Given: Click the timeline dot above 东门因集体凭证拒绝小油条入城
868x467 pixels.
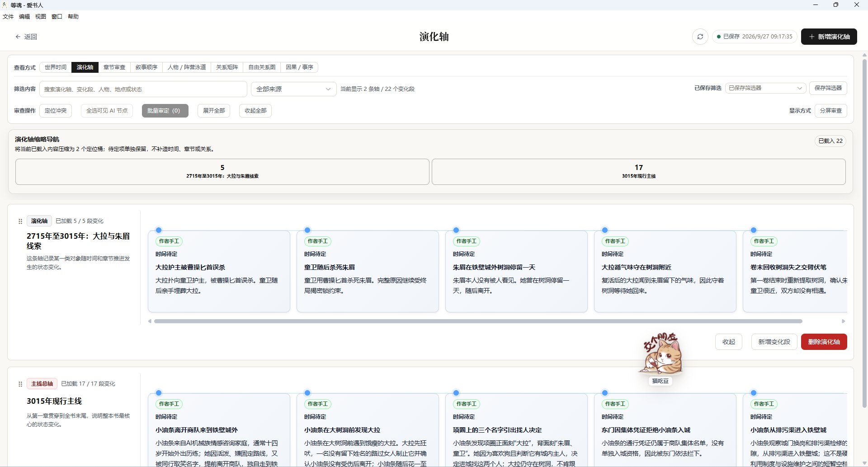Looking at the screenshot, I should point(605,393).
